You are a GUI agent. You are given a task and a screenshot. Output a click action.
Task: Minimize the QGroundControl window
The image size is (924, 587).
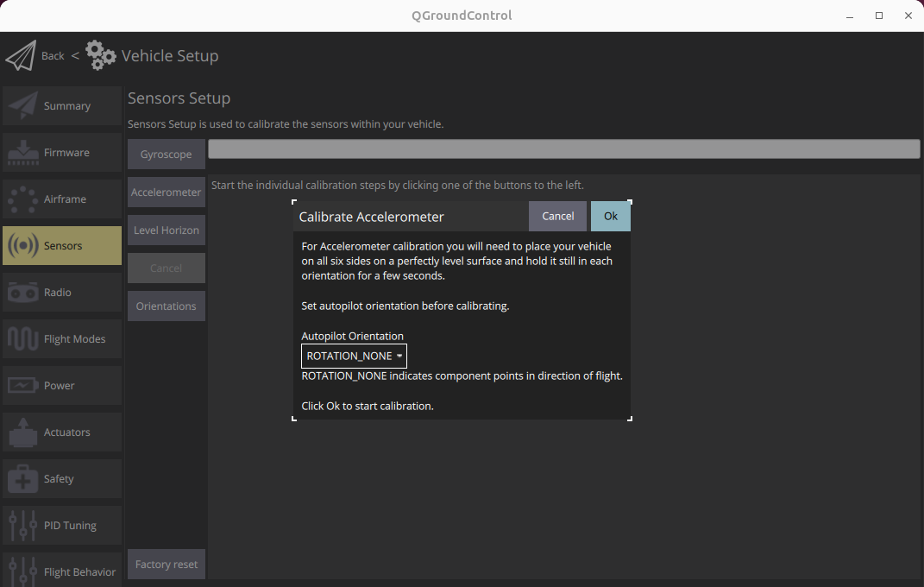(x=850, y=16)
